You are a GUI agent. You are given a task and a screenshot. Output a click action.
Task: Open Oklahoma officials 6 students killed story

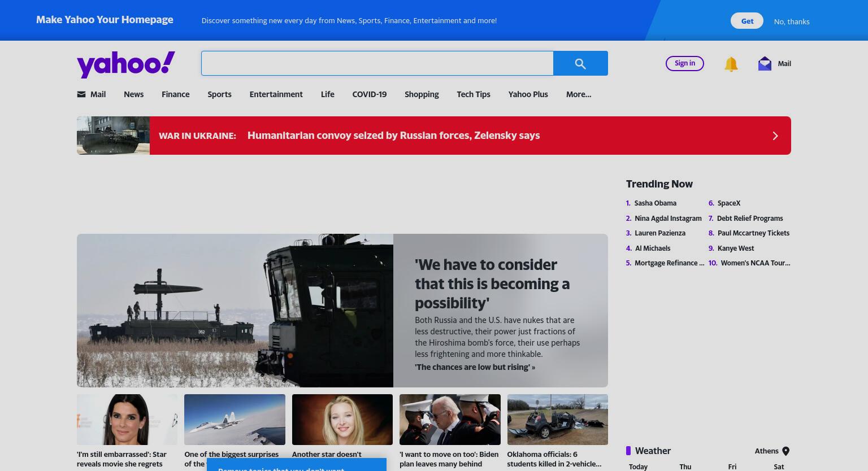[554, 459]
